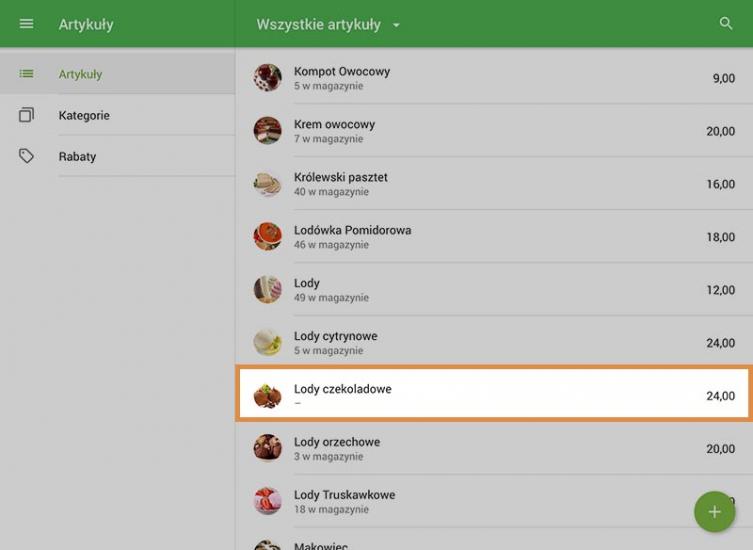Click price 18,00 of Lodówka Pomidorowa

coord(720,237)
